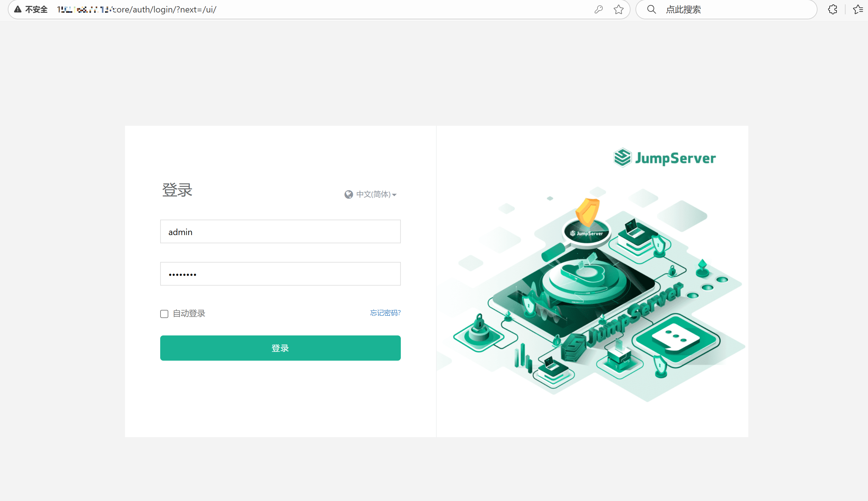The image size is (868, 501).
Task: Click the 不安全 warning triangle icon
Action: pos(17,9)
